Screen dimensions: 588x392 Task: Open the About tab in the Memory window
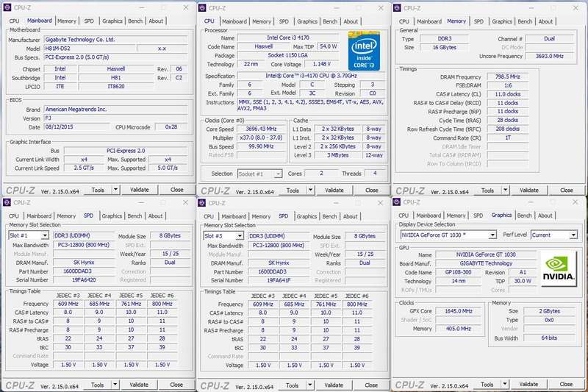[x=545, y=21]
